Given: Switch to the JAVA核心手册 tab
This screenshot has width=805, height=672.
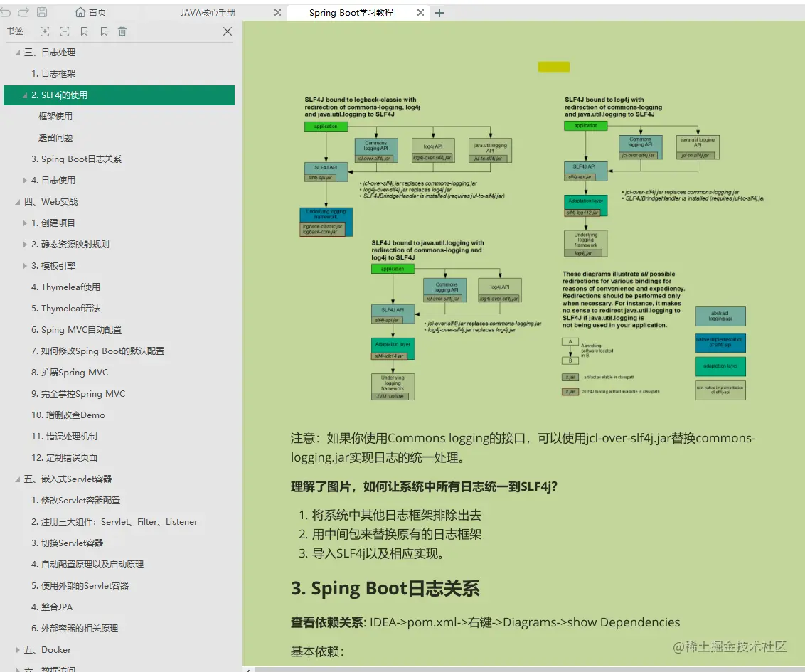Looking at the screenshot, I should coord(208,12).
